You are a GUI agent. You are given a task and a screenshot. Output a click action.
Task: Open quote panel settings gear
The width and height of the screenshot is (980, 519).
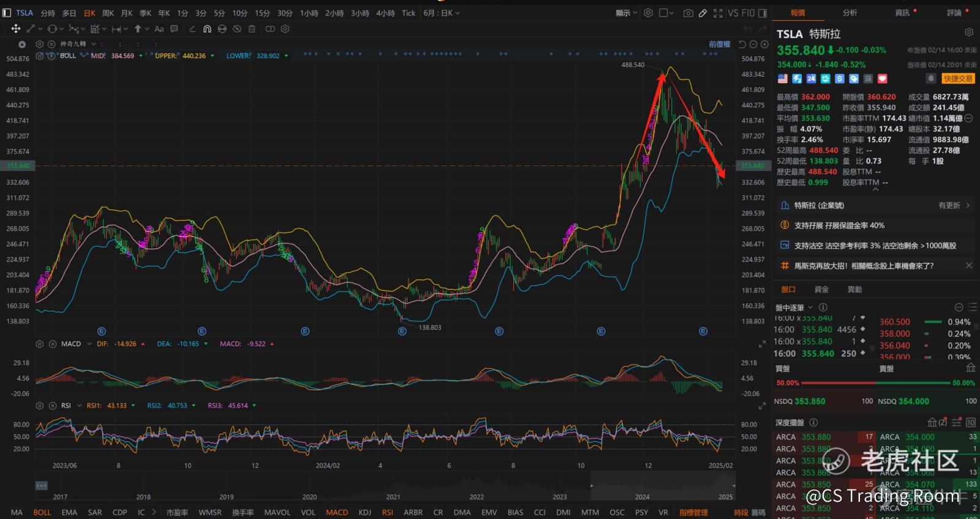pos(968,32)
